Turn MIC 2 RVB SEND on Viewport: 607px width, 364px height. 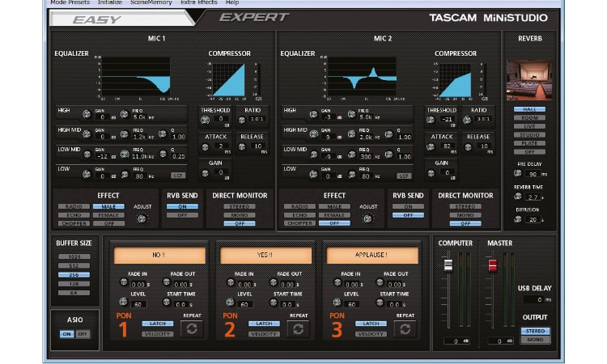408,206
